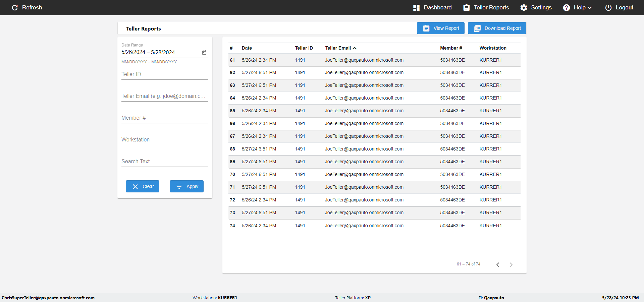The image size is (644, 302).
Task: Select row 62 dated 5/27/24 6:51 PM
Action: pyautogui.click(x=374, y=73)
